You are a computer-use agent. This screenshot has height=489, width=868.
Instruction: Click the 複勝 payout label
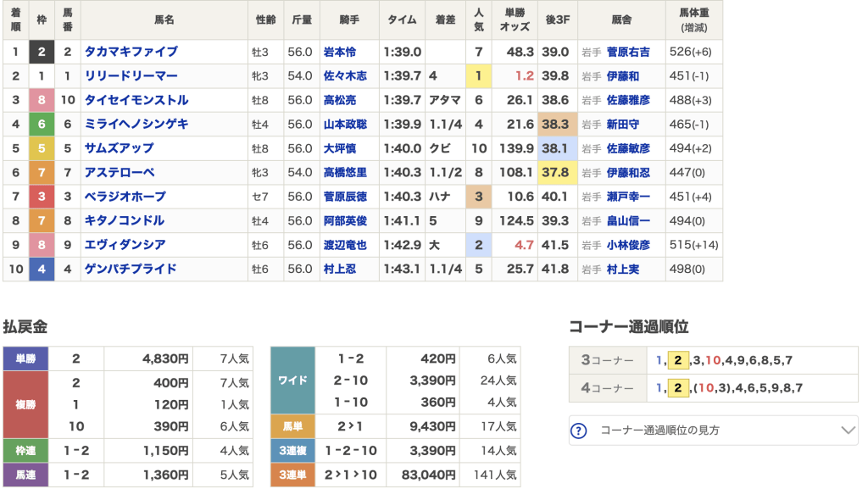click(x=25, y=404)
